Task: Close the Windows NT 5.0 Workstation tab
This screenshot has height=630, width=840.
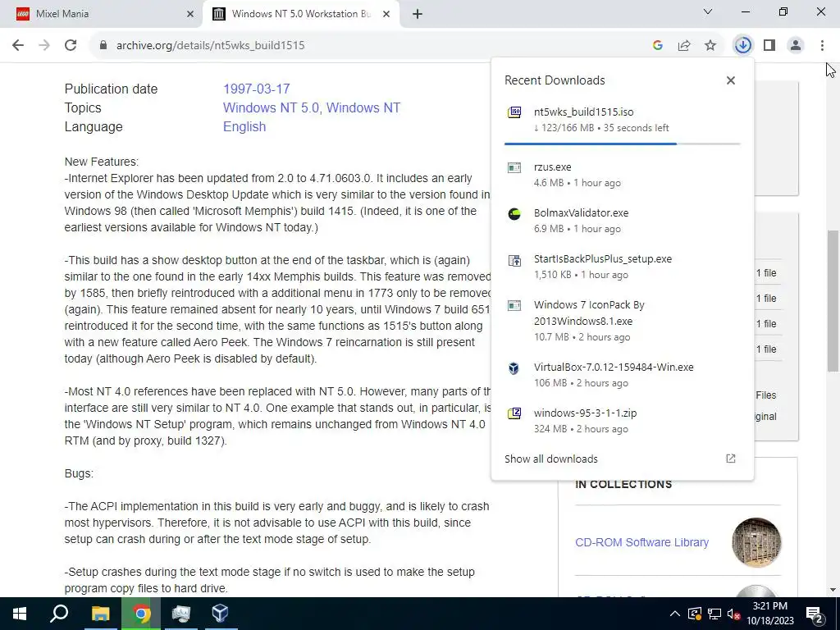Action: tap(386, 14)
